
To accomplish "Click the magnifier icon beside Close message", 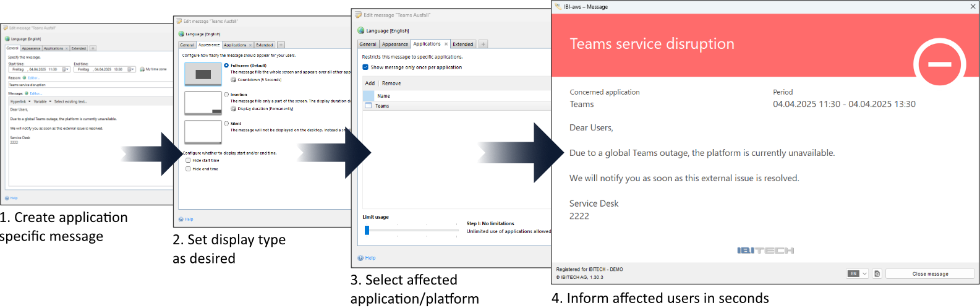I will [x=877, y=274].
